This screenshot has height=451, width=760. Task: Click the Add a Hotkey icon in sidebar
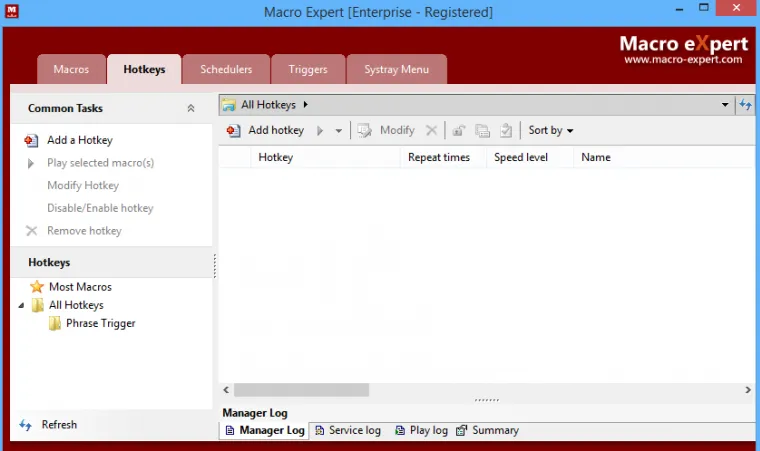[31, 141]
